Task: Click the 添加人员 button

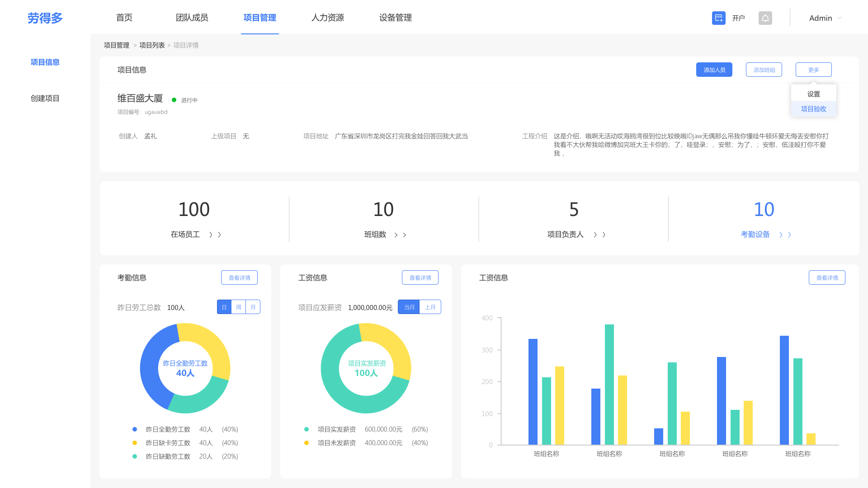Action: tap(714, 70)
